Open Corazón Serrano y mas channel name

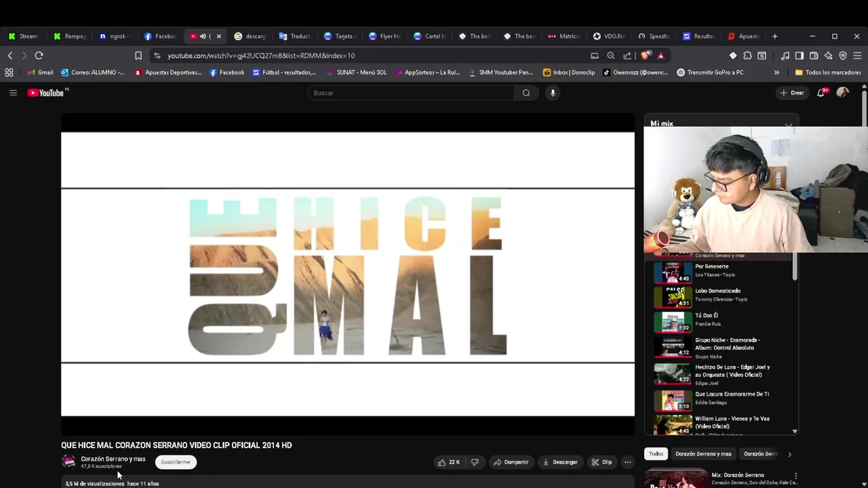113,459
